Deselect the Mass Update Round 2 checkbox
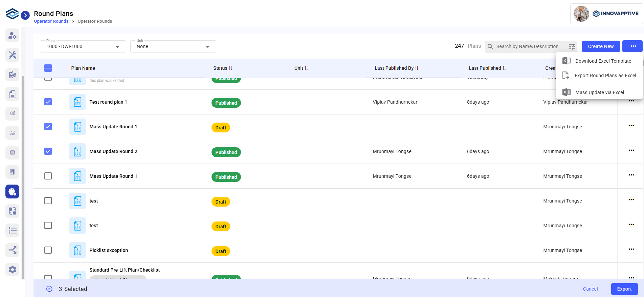644x297 pixels. pos(48,151)
